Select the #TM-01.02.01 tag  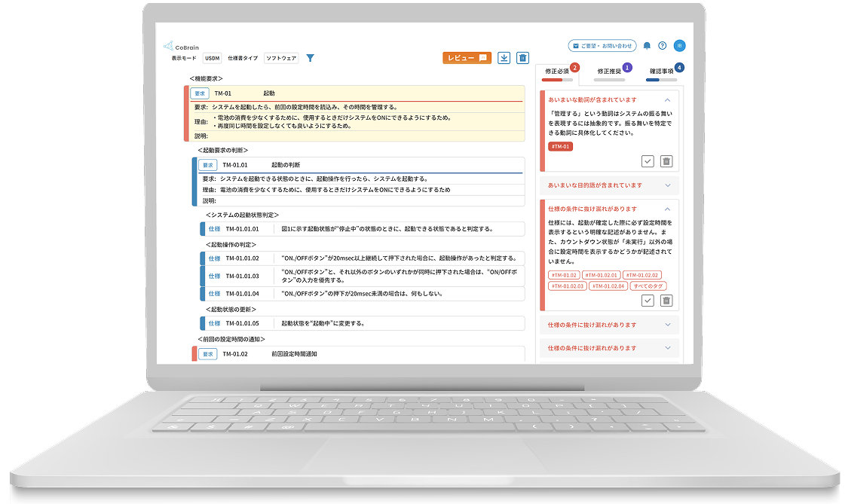(601, 275)
